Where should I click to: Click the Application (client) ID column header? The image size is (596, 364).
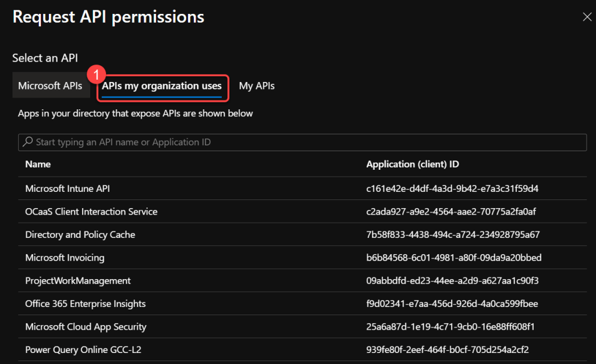pyautogui.click(x=413, y=165)
